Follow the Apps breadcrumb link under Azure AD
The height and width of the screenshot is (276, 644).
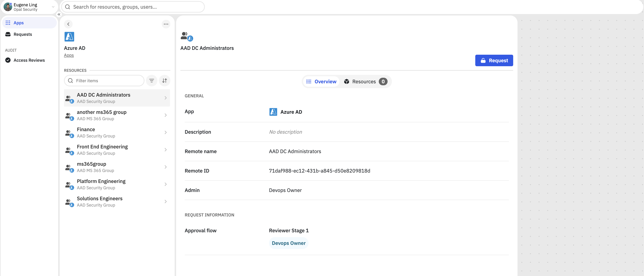point(69,55)
